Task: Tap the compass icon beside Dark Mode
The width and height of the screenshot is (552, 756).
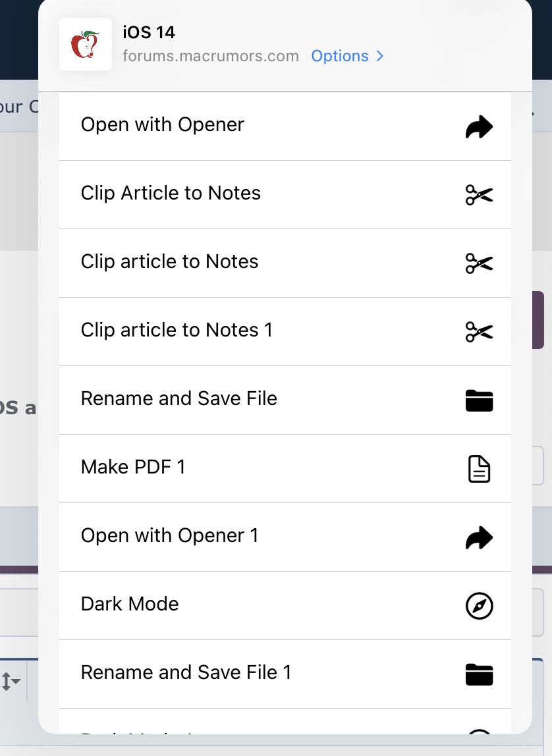Action: tap(479, 606)
